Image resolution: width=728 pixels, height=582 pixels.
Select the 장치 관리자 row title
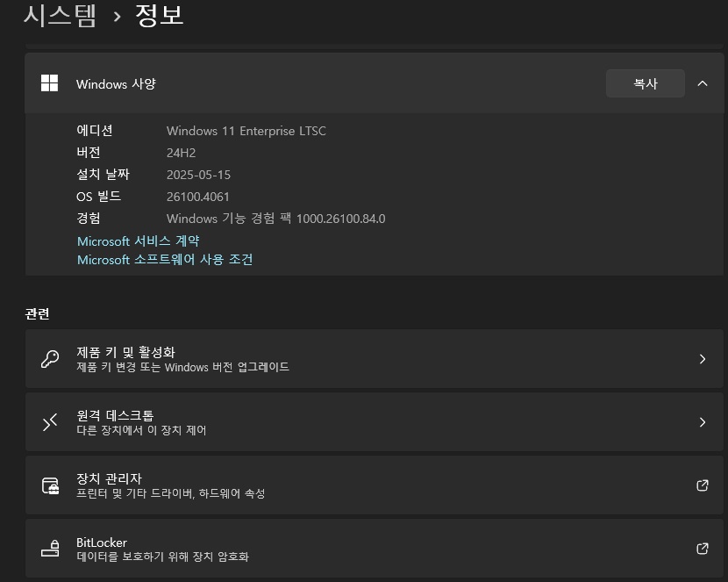[x=109, y=478]
